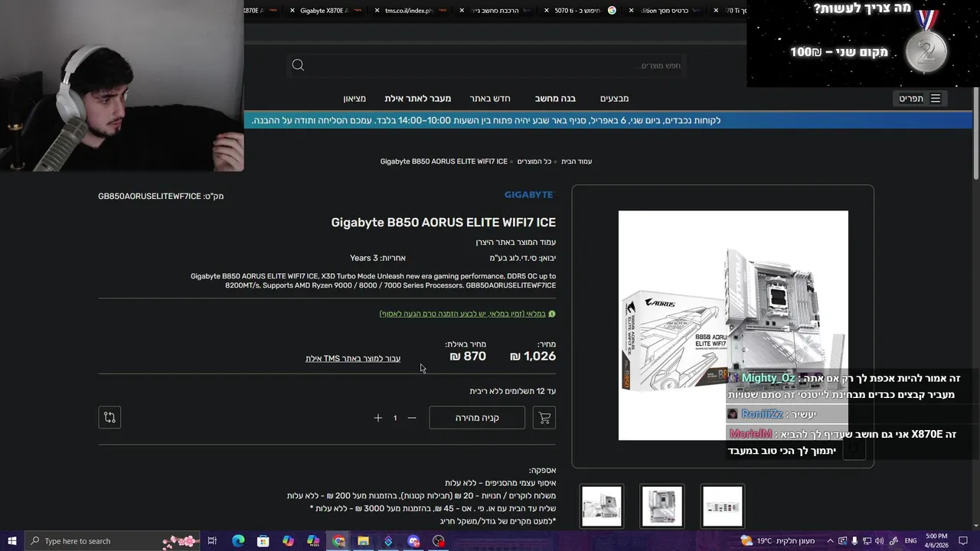
Task: Select the rear I/O panel thumbnail
Action: pos(723,506)
